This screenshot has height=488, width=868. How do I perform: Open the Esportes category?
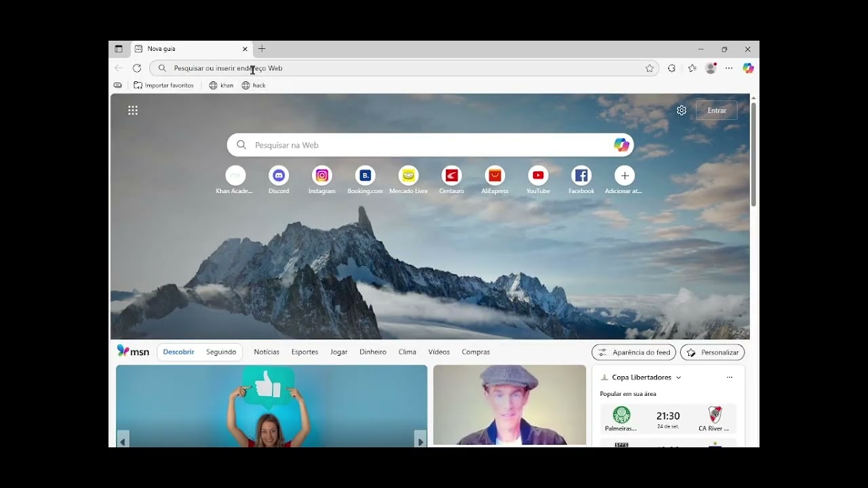tap(304, 352)
